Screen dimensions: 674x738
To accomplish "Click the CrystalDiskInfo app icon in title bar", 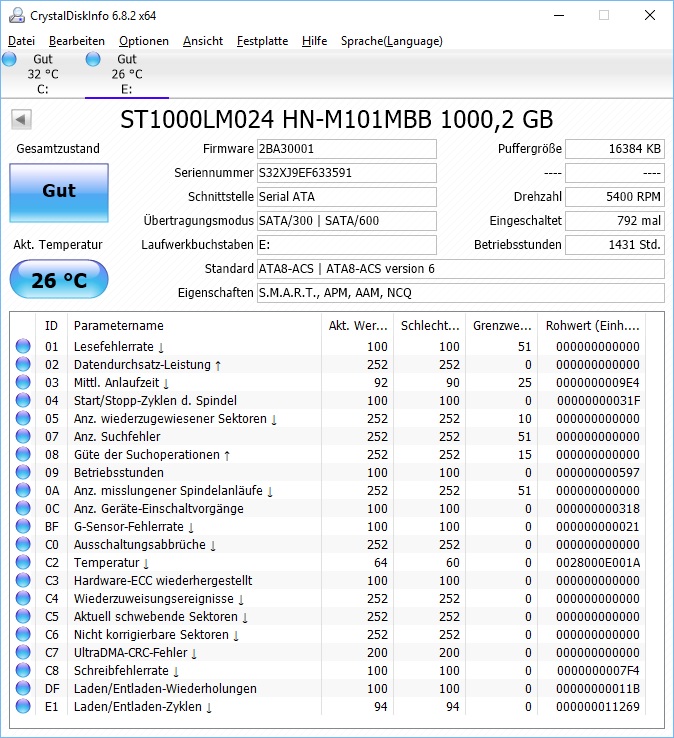I will pyautogui.click(x=16, y=15).
